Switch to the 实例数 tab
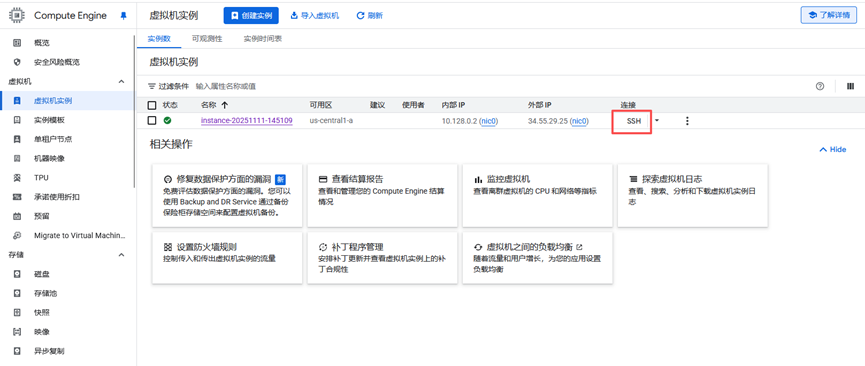The image size is (865, 366). point(159,39)
